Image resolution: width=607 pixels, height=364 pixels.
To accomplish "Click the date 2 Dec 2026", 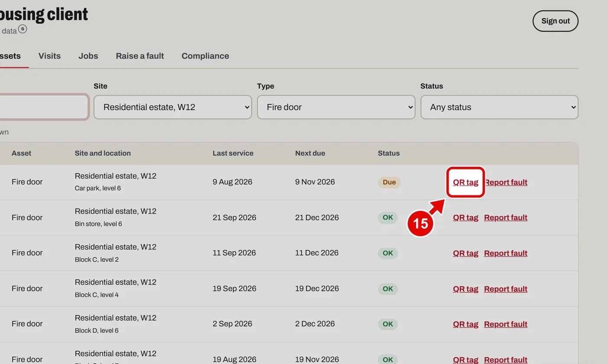I will click(x=315, y=324).
